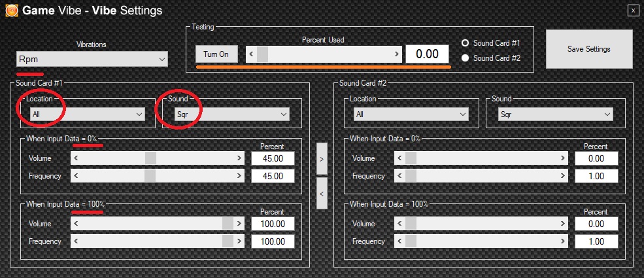Open Sound Card #1 Location dropdown
This screenshot has height=278, width=644.
coord(88,114)
